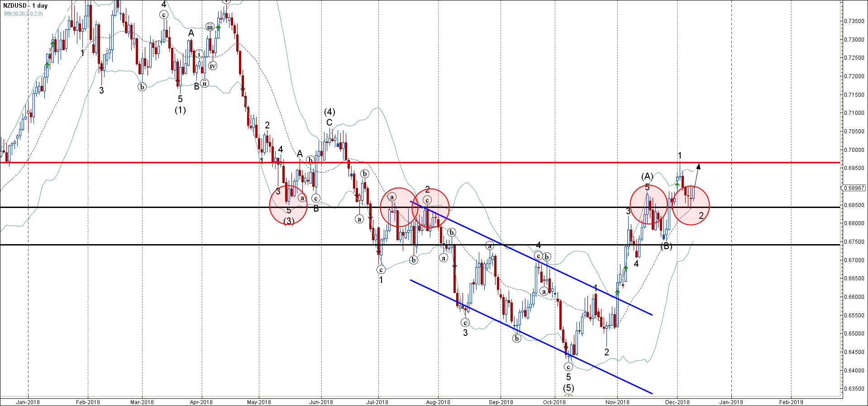Select the Feb-2019 date label on the time axis

pyautogui.click(x=791, y=402)
